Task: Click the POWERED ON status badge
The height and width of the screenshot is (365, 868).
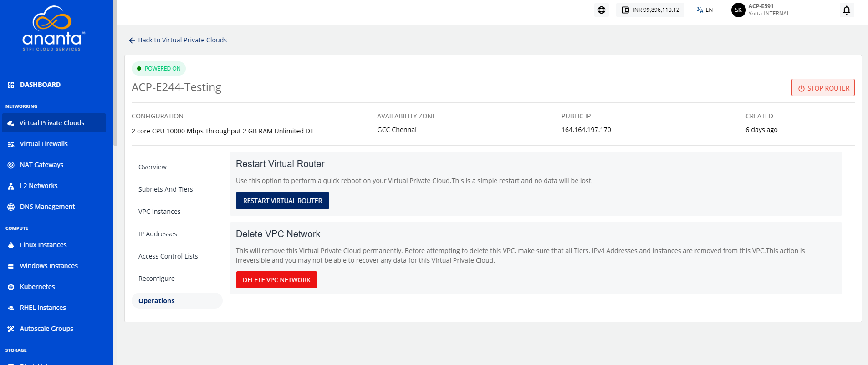Action: (x=158, y=69)
